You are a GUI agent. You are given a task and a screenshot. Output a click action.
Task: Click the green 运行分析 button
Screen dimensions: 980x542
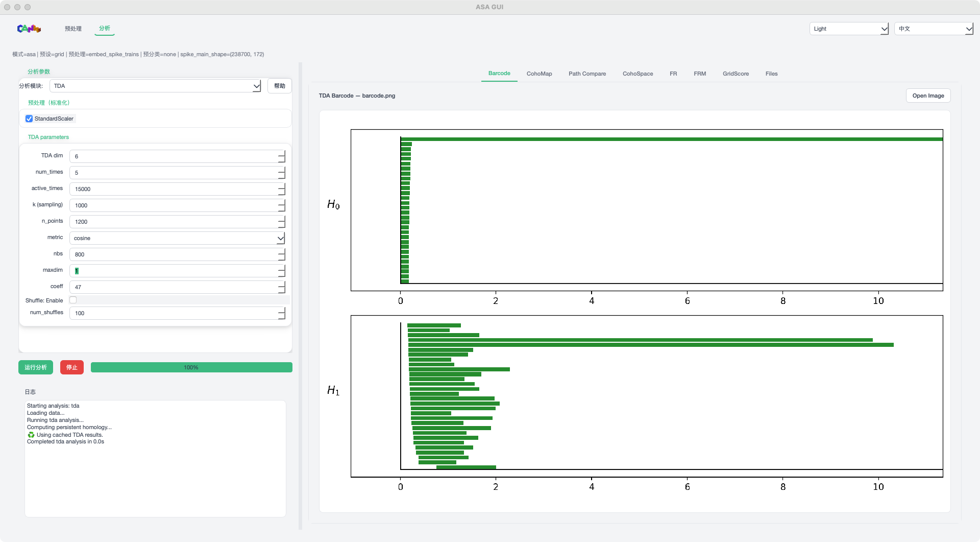pyautogui.click(x=36, y=367)
